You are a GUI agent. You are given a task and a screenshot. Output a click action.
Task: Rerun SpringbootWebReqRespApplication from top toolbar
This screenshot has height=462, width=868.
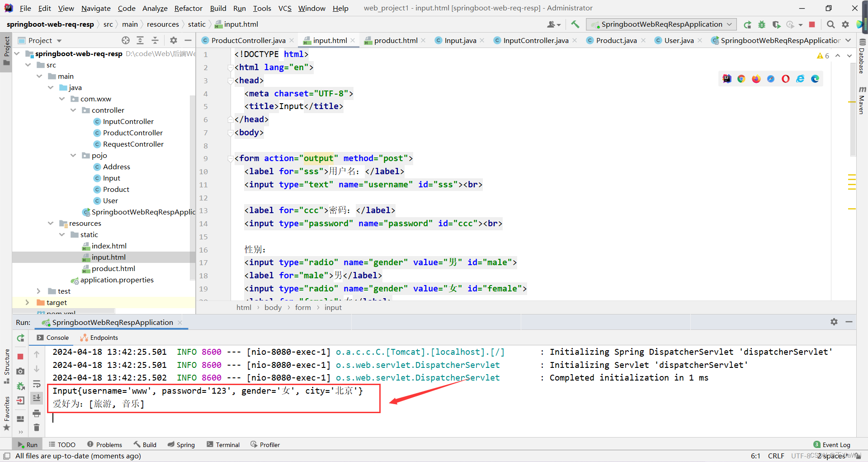pos(747,24)
